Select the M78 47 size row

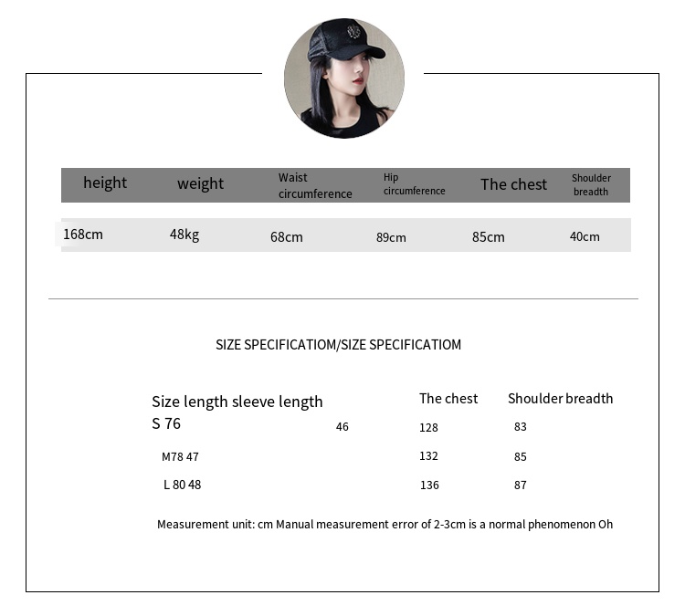(180, 457)
